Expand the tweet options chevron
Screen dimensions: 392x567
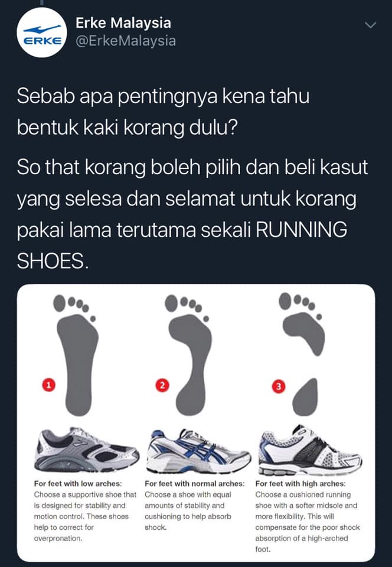[x=371, y=25]
